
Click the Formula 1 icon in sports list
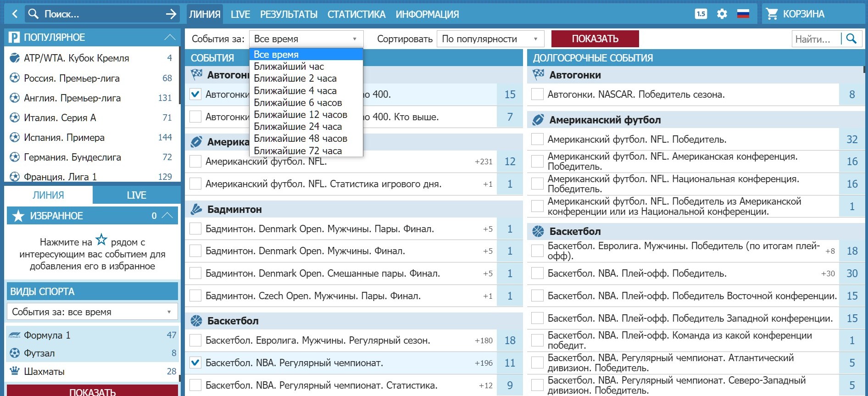coord(15,335)
